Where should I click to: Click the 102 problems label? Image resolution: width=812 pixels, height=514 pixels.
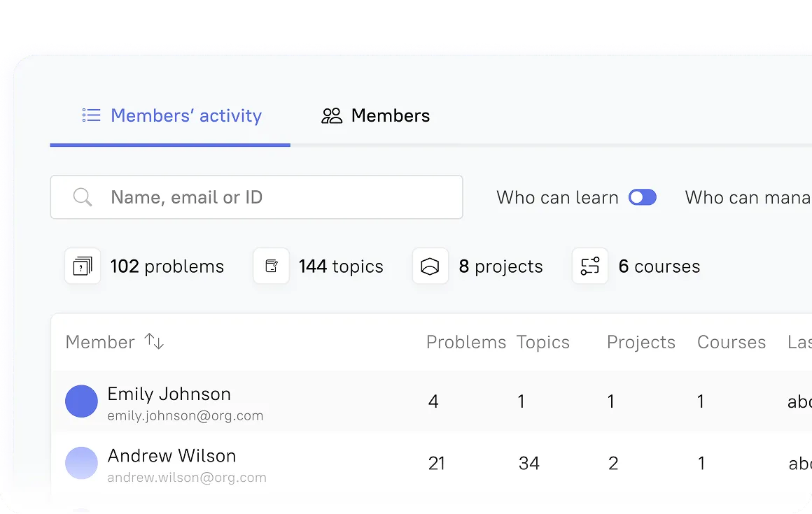pos(167,266)
